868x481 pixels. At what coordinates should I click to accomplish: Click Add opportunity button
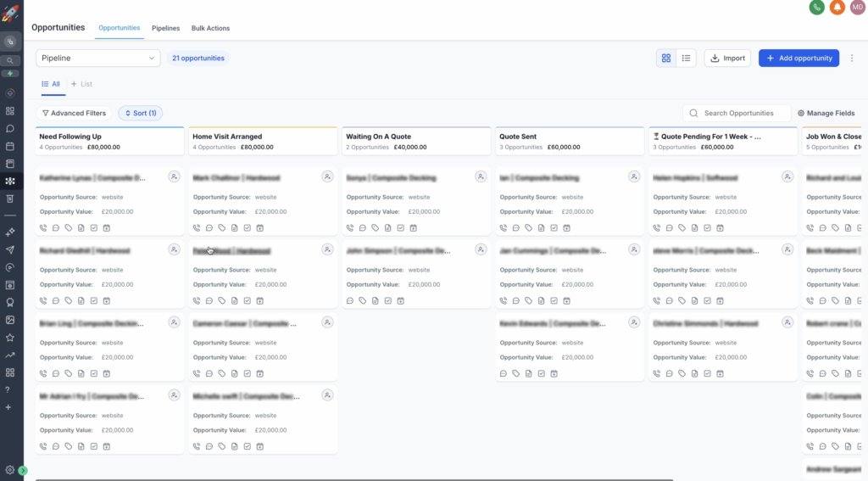point(798,59)
